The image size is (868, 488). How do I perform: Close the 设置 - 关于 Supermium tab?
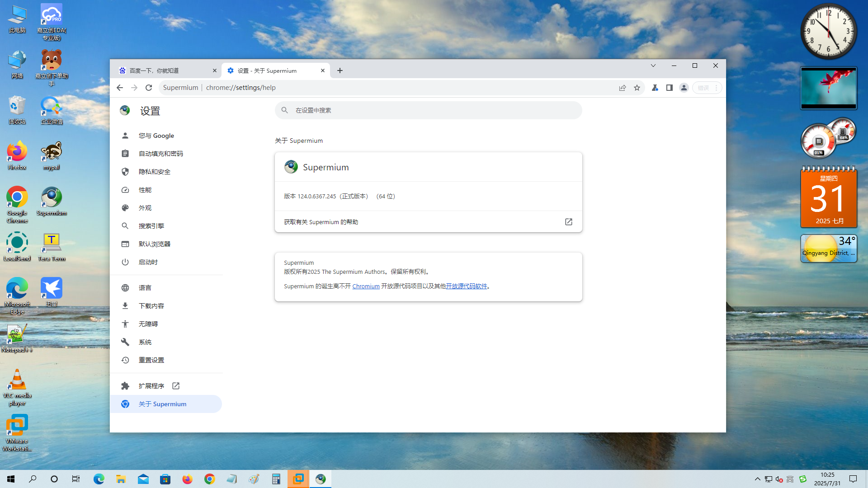pyautogui.click(x=323, y=70)
